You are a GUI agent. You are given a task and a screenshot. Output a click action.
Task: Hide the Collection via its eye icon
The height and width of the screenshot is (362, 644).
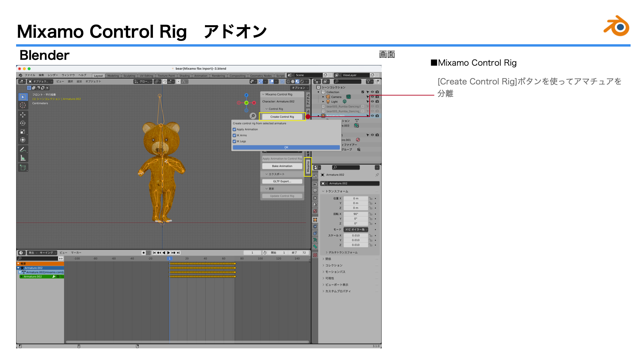[x=372, y=92]
